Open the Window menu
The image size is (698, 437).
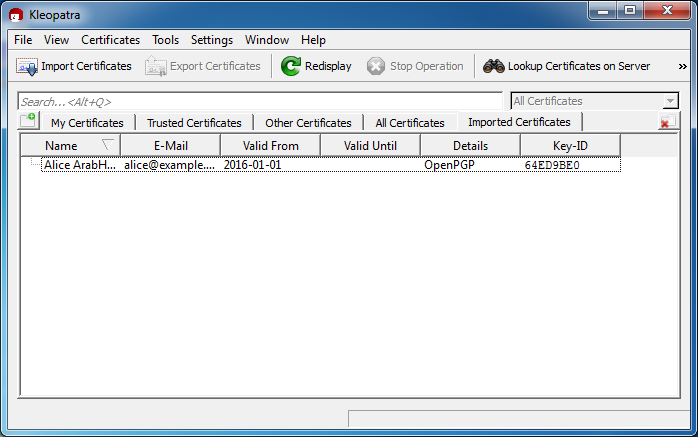click(267, 40)
